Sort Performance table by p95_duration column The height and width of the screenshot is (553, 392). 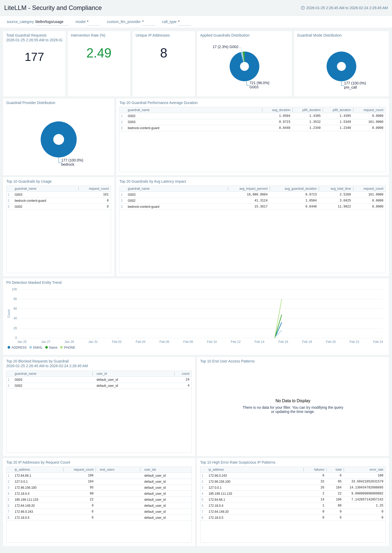pyautogui.click(x=311, y=110)
